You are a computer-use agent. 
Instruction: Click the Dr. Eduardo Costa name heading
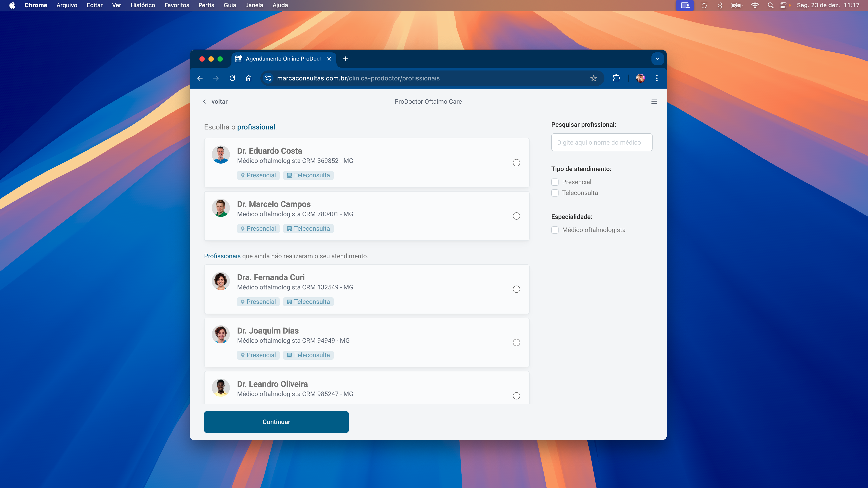269,151
